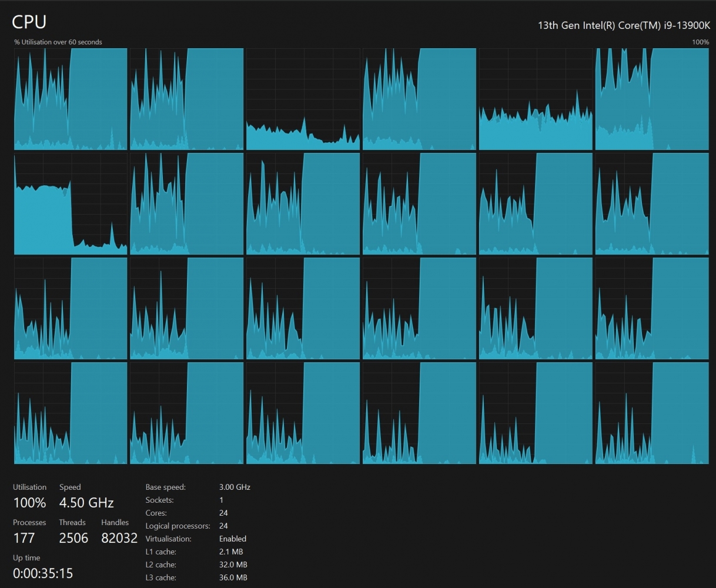Image resolution: width=716 pixels, height=588 pixels.
Task: Click the 100% Utilisation value
Action: 29,503
